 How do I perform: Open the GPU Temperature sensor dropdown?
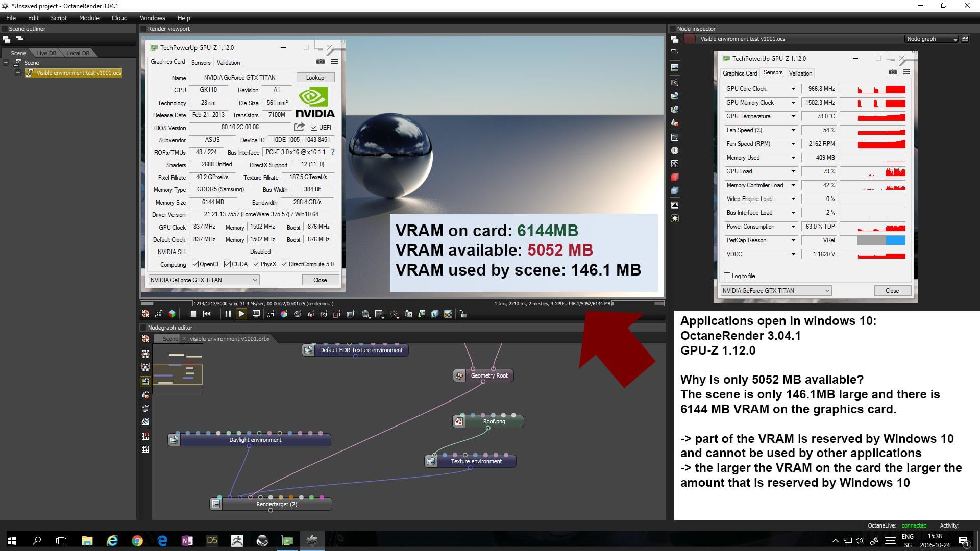tap(793, 116)
